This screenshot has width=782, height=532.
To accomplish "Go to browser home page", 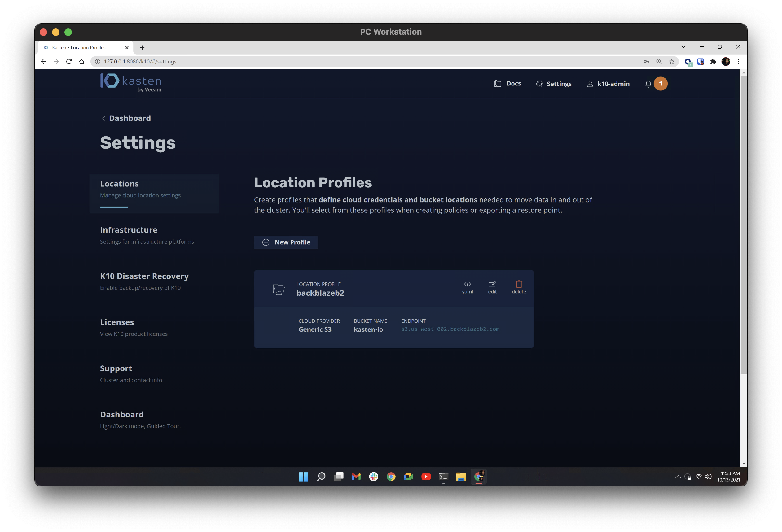I will [x=82, y=62].
